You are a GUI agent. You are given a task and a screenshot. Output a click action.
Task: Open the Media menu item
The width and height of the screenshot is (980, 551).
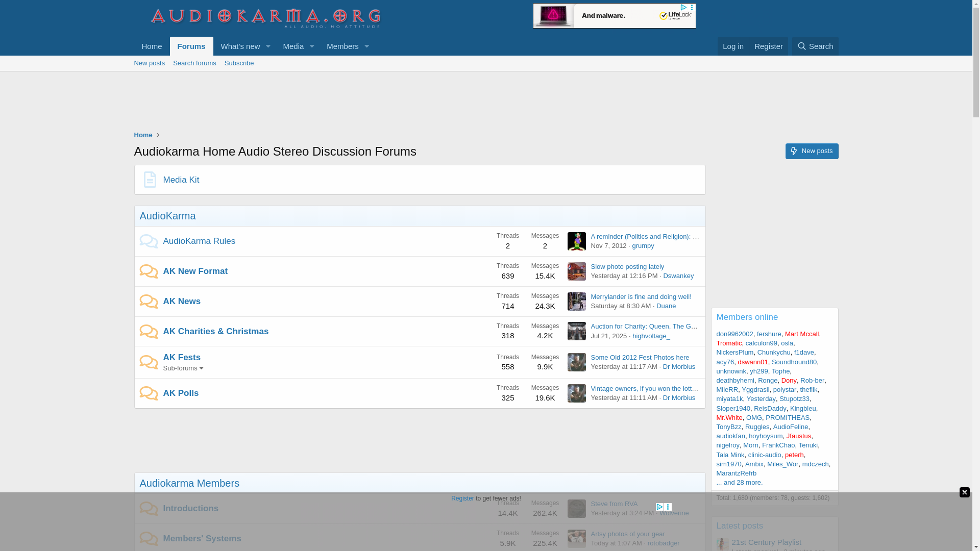point(293,46)
